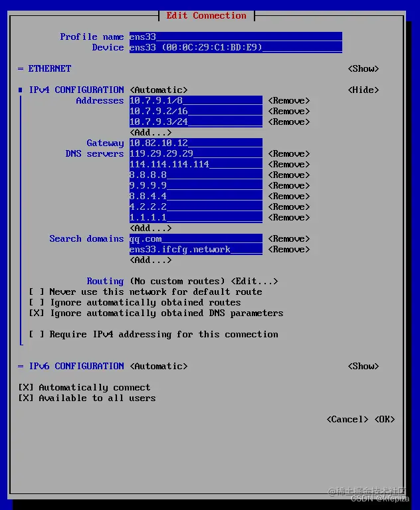The width and height of the screenshot is (420, 510).
Task: Edit search domain field qq.com
Action: pyautogui.click(x=196, y=239)
